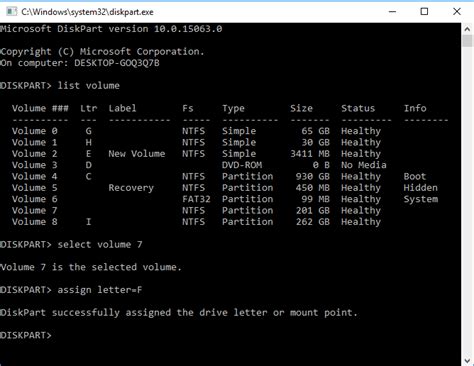This screenshot has height=366, width=474.
Task: Click '3411 MB' size value
Action: 310,154
